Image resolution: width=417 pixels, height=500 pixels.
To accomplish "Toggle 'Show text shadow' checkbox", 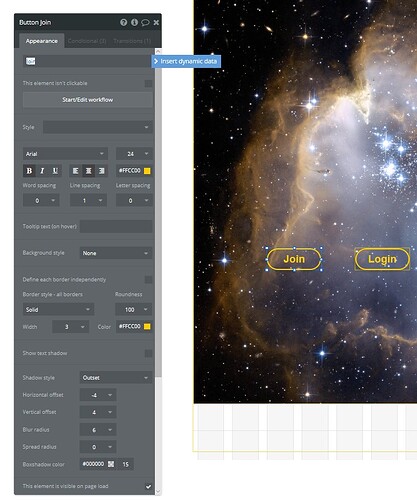I will tap(148, 353).
